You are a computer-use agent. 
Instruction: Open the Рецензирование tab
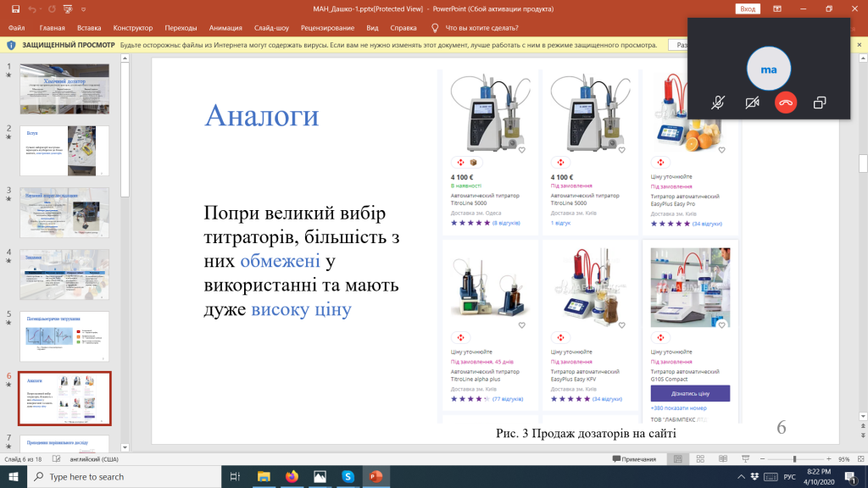[328, 28]
